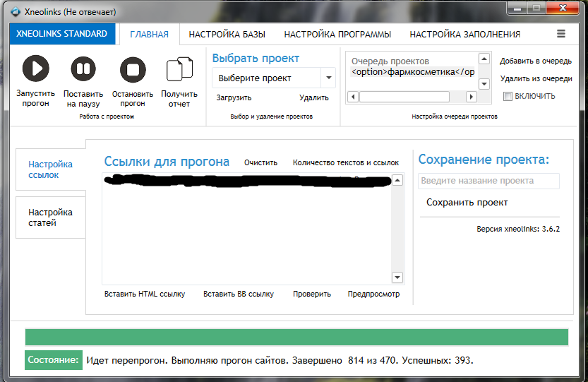Click the Предпросмотр button
Viewport: 588px width, 382px height.
pos(373,294)
